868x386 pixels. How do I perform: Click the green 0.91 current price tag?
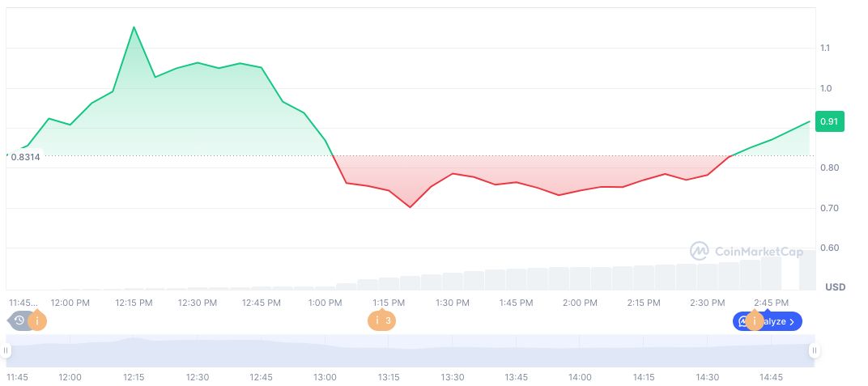tap(828, 121)
